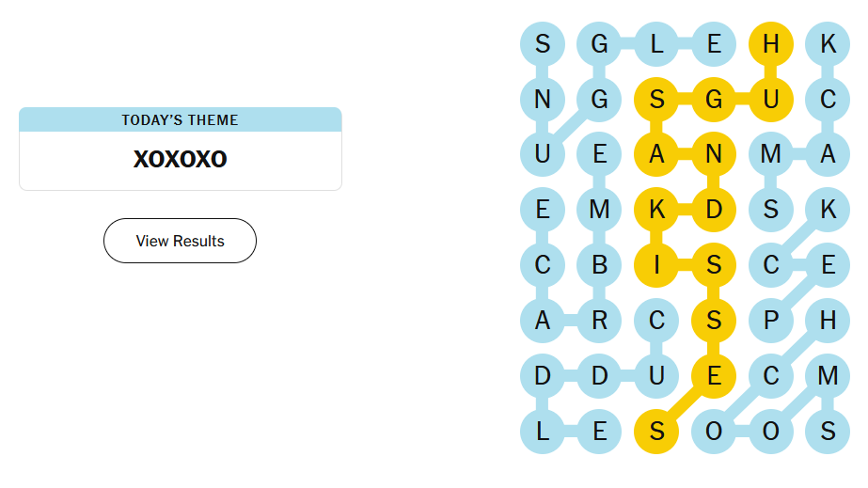Select blue letter L between G and E
This screenshot has width=868, height=488.
point(656,43)
